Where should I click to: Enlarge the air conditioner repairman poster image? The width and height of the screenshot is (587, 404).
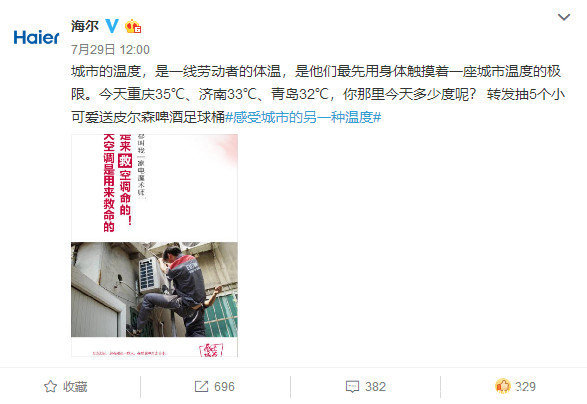pos(154,245)
